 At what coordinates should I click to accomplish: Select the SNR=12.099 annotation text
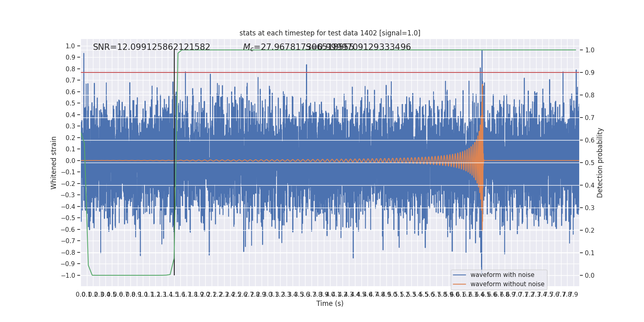(x=151, y=47)
